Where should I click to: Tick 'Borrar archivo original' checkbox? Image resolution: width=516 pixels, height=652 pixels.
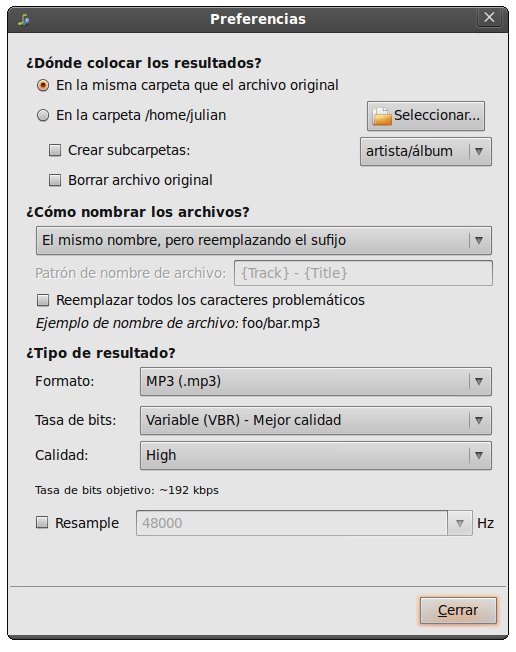click(55, 180)
